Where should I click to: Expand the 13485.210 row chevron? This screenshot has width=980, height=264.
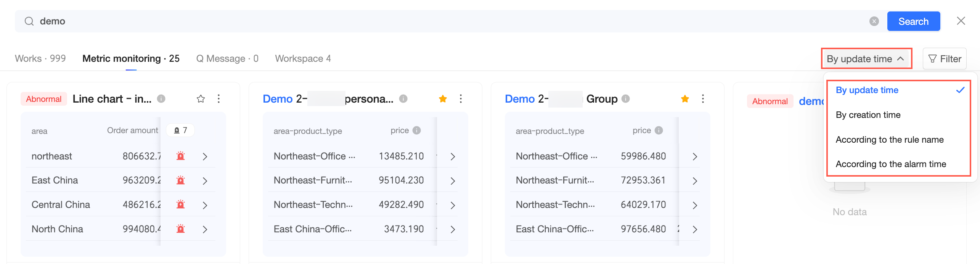(453, 156)
